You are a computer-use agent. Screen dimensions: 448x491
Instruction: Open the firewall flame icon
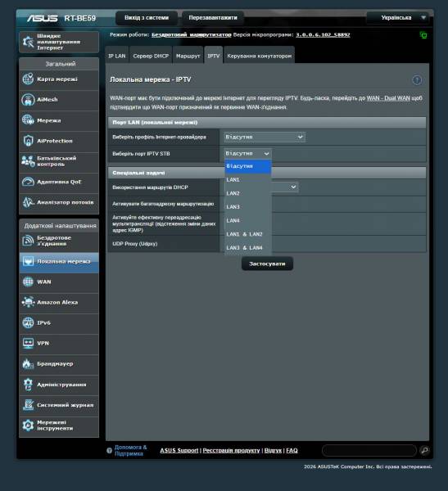(x=28, y=364)
